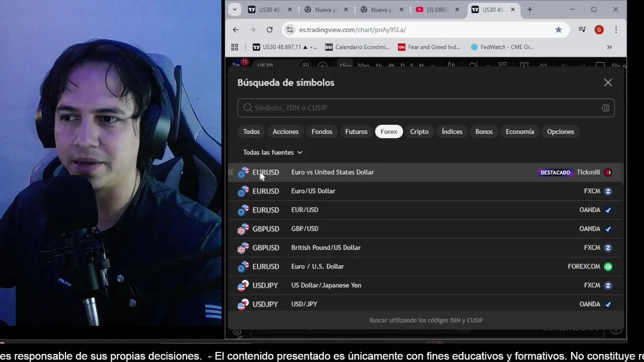Open site information icon in address bar
Viewport: 644px width, 362px height.
tap(289, 30)
